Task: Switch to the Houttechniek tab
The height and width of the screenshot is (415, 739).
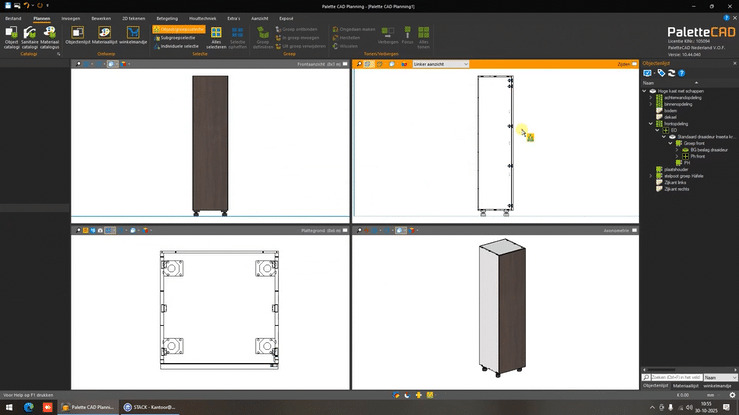Action: (x=200, y=18)
